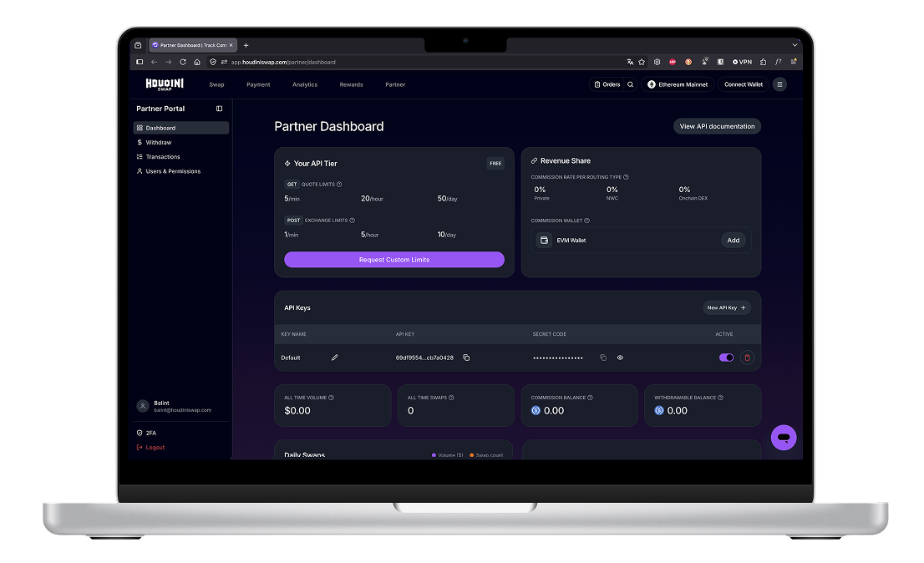Viewport: 924px width, 563px height.
Task: Select Transactions in the sidebar
Action: point(181,157)
